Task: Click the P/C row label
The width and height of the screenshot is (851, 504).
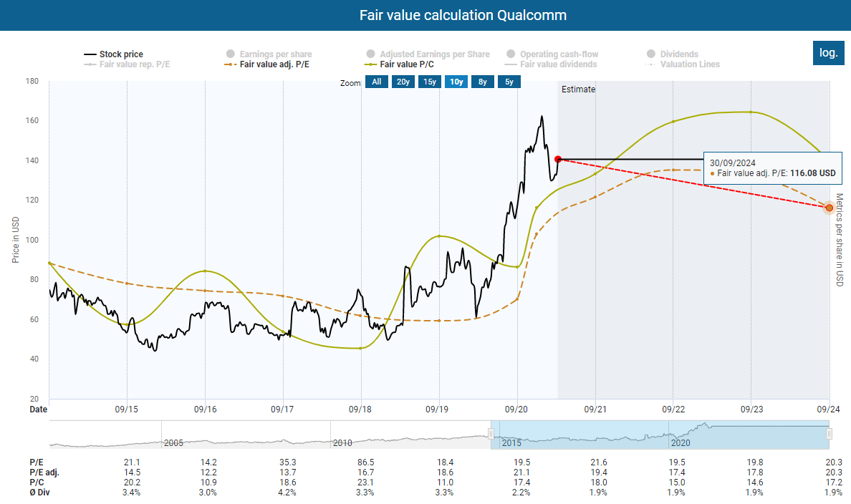Action: click(x=37, y=483)
